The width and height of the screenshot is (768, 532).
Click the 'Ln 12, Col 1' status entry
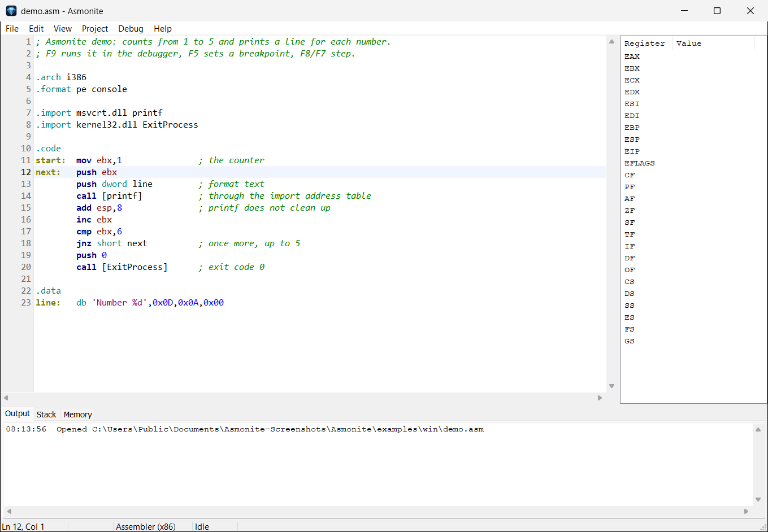pos(23,526)
